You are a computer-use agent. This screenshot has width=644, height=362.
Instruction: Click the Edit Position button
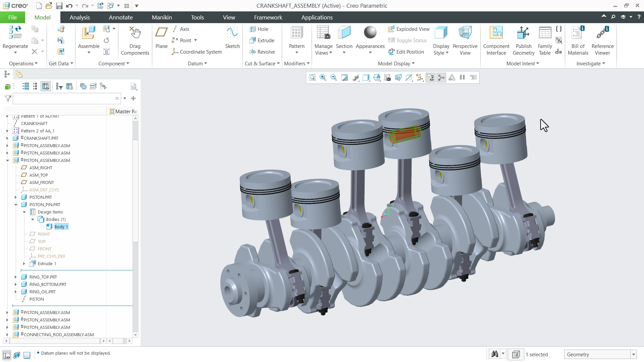(406, 52)
